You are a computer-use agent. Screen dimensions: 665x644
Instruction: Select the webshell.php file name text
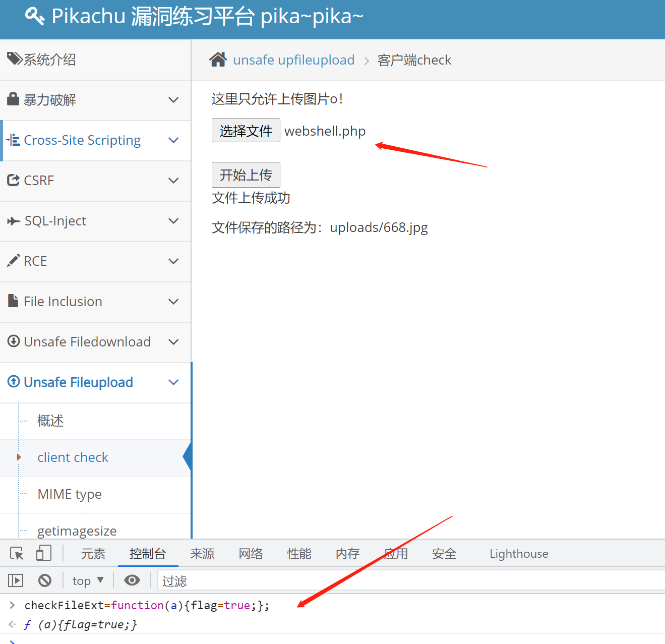tap(325, 131)
